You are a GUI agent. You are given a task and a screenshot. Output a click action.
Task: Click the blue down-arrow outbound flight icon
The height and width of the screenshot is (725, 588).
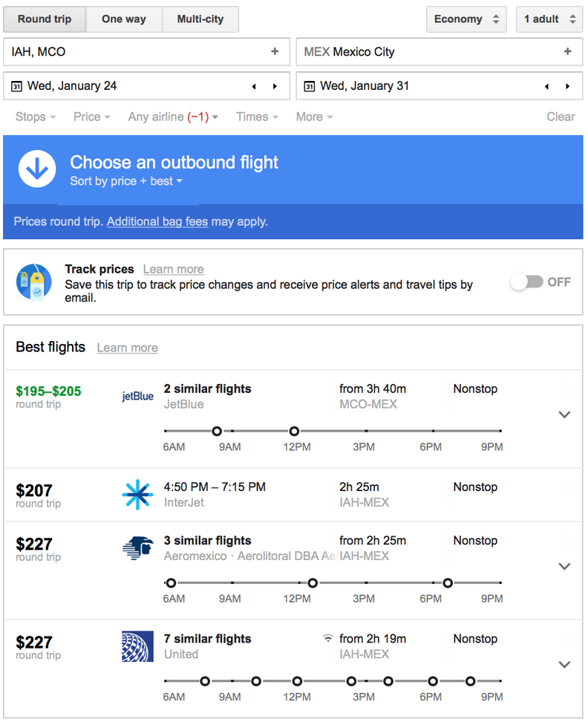(37, 169)
